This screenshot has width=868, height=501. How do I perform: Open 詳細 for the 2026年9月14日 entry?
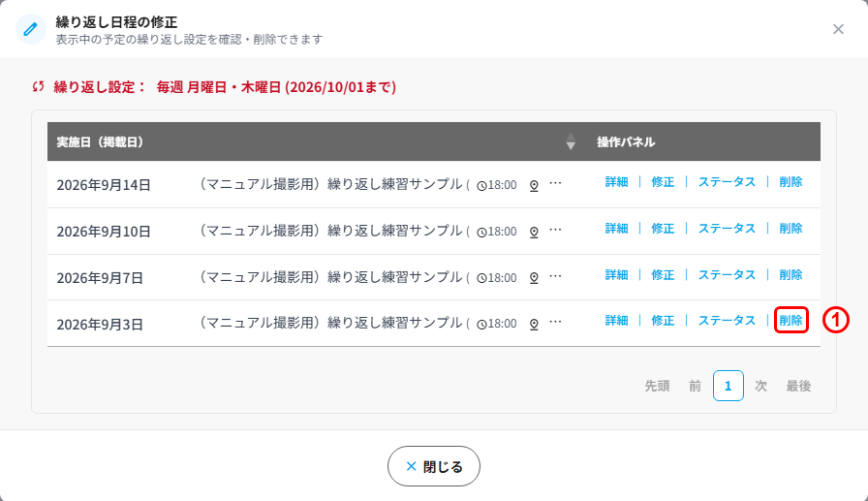pos(616,182)
